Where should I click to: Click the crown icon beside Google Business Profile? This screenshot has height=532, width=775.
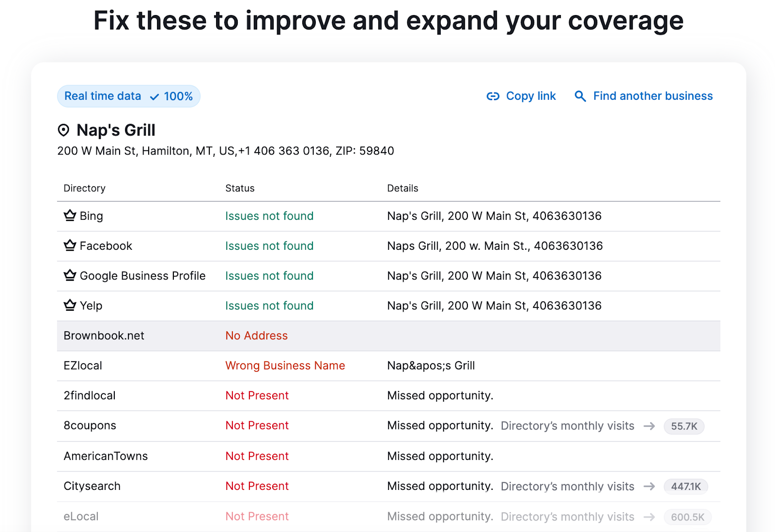[69, 275]
